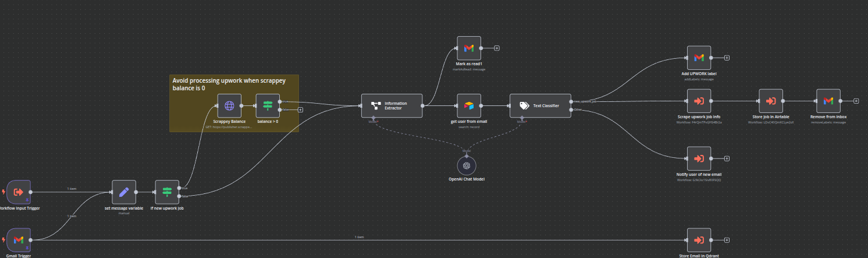Open the OpenAI Chat Model node
This screenshot has width=868, height=258.
point(466,166)
